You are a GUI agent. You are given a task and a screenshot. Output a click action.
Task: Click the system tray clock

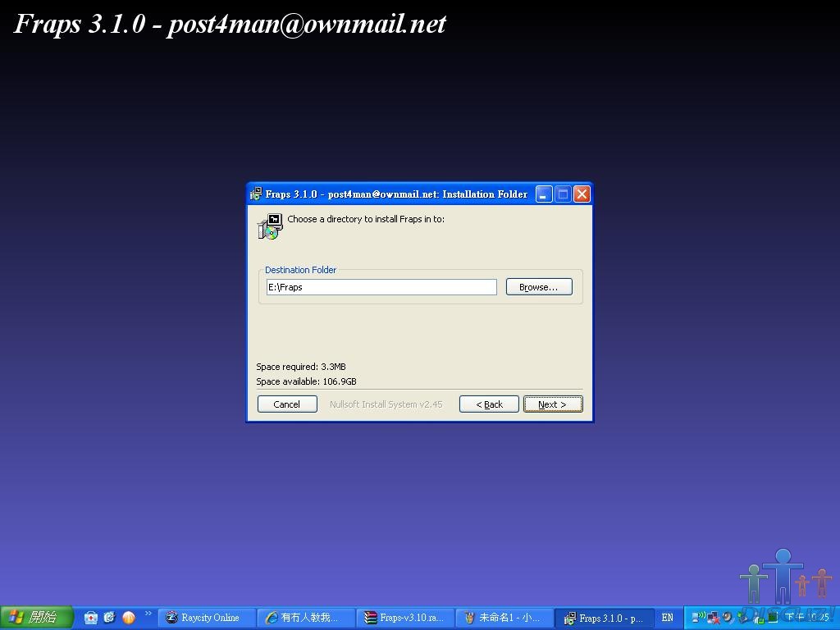(807, 618)
